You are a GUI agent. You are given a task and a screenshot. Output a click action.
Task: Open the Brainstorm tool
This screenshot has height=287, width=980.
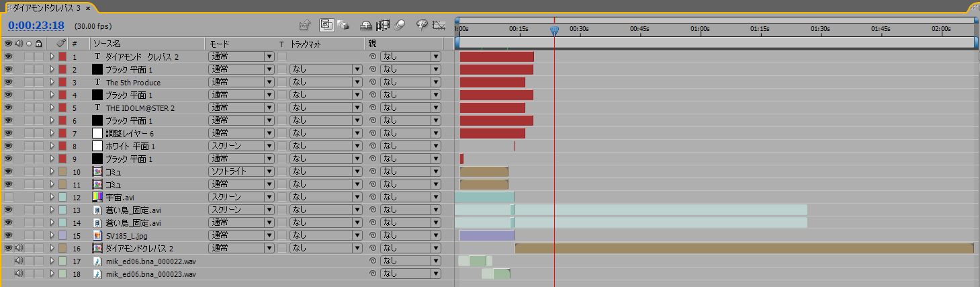tap(422, 26)
